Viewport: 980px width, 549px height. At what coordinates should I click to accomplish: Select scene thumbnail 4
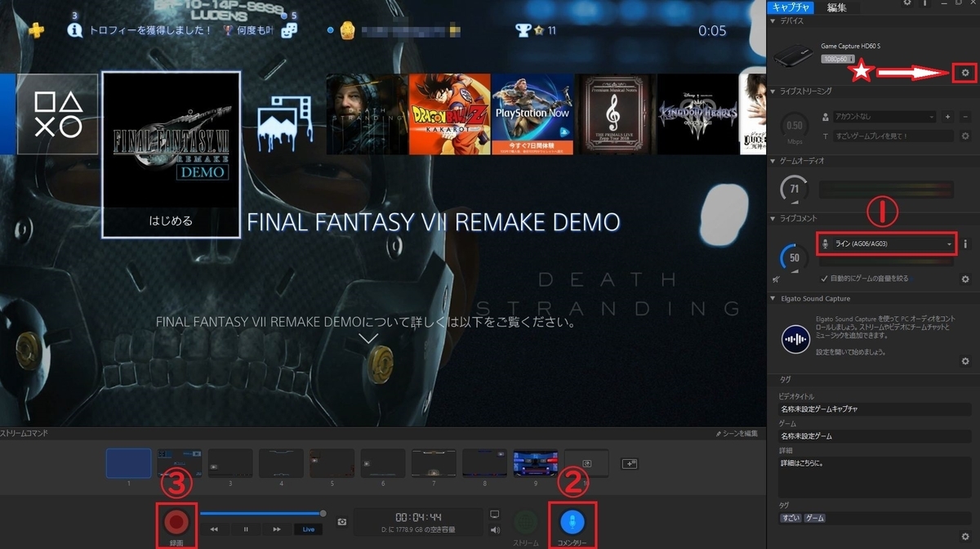pyautogui.click(x=281, y=463)
